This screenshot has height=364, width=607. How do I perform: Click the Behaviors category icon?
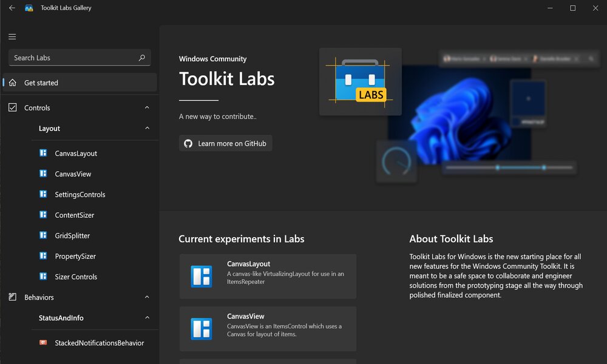coord(13,297)
